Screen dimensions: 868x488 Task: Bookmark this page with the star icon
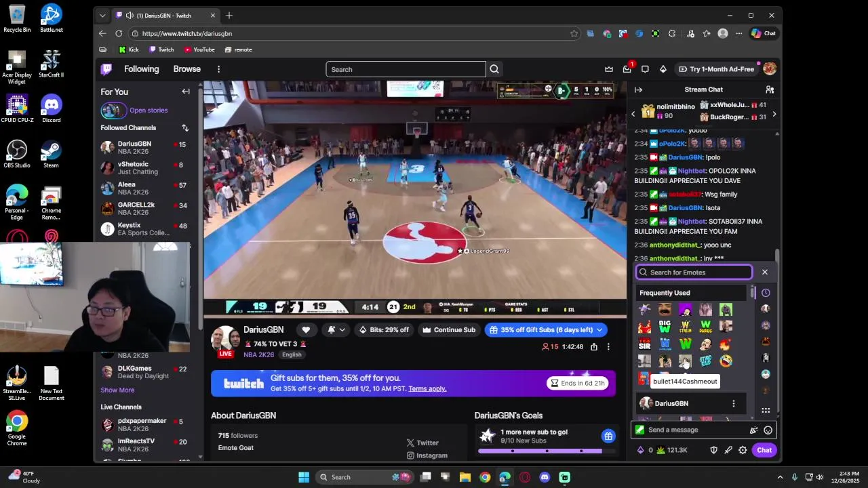574,33
